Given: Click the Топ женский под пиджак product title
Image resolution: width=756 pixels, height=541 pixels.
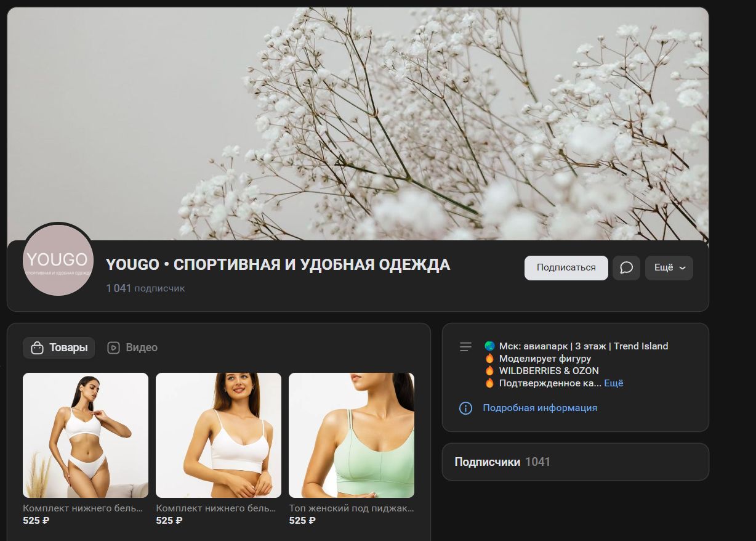Looking at the screenshot, I should click(x=352, y=509).
